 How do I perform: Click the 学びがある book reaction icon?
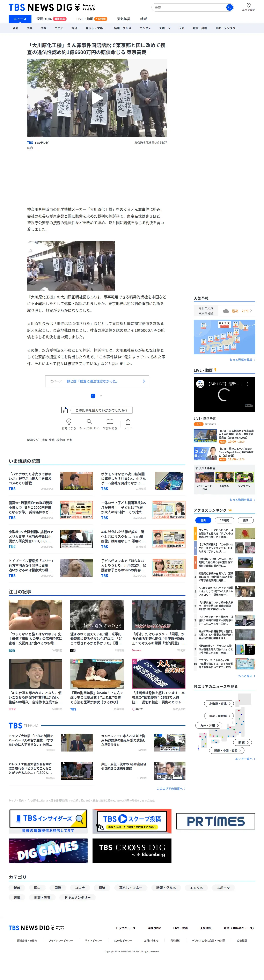point(110,422)
